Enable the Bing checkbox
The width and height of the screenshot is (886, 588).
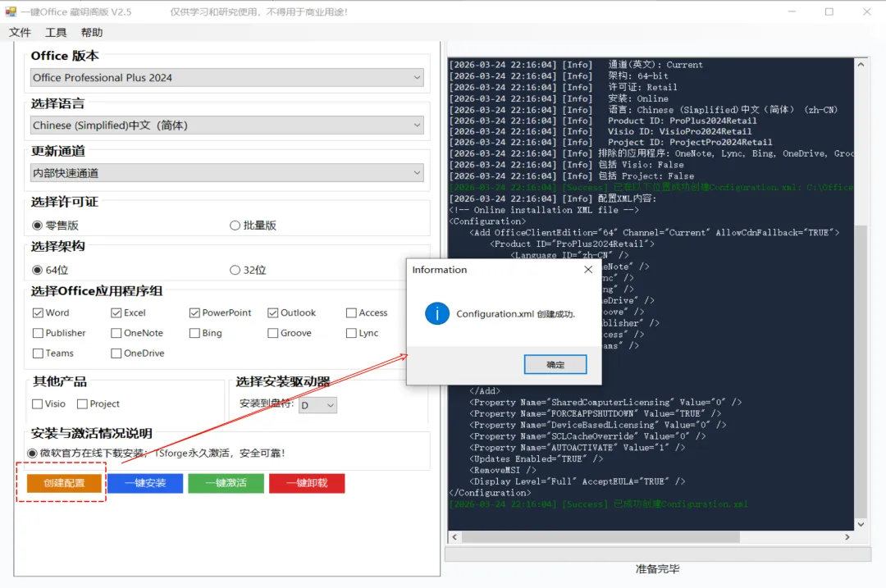pos(194,333)
